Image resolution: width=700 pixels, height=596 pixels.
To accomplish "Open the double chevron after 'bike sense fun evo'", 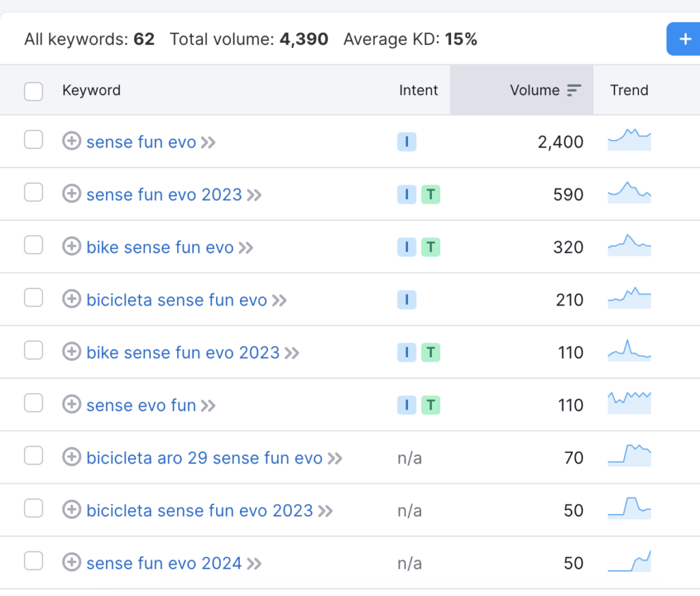I will (x=246, y=248).
